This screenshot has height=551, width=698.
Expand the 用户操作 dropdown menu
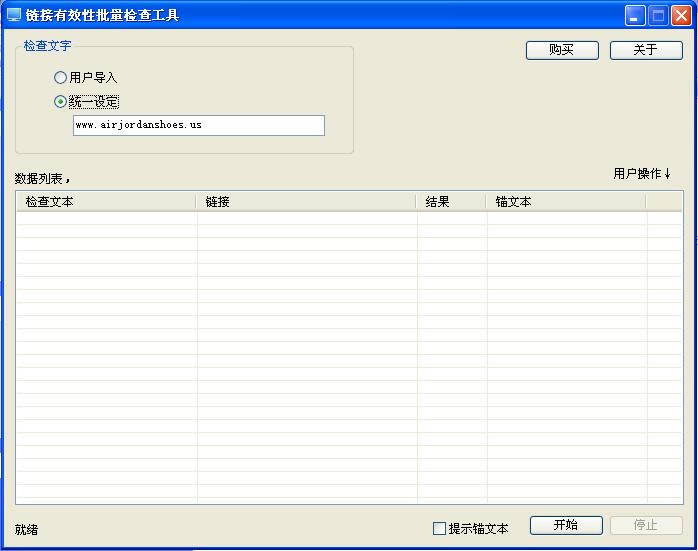[x=642, y=174]
